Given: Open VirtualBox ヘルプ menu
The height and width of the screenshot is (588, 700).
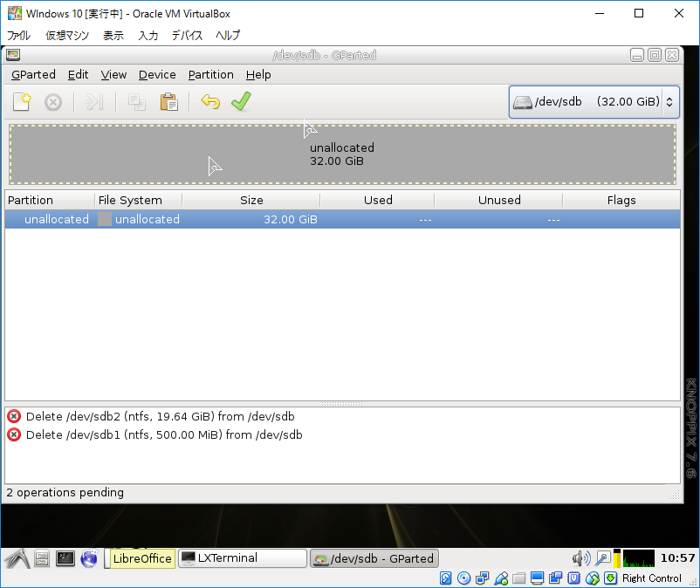Looking at the screenshot, I should pyautogui.click(x=228, y=35).
